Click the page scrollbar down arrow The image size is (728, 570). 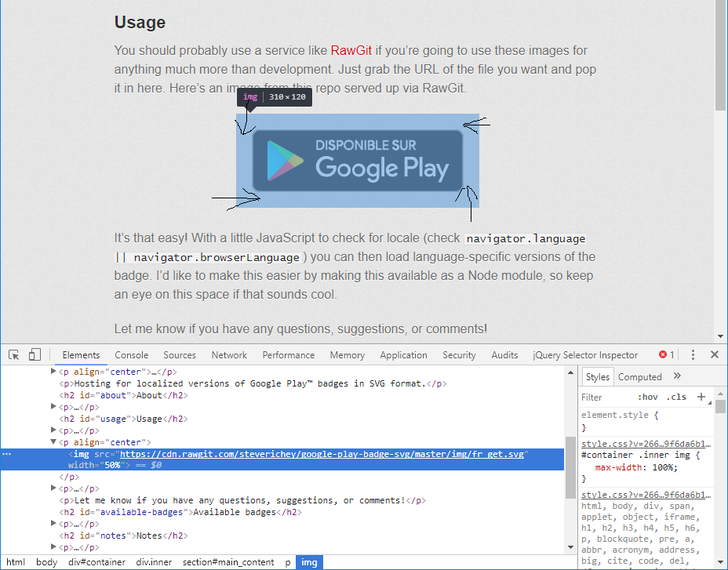pyautogui.click(x=720, y=336)
